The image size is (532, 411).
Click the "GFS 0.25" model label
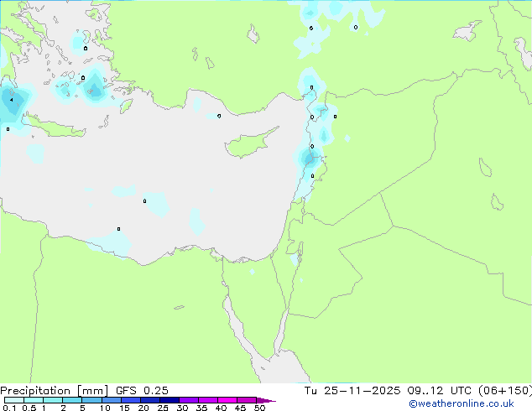(x=142, y=391)
